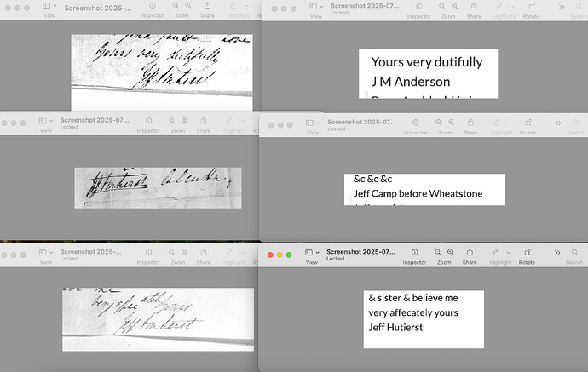Open Inspector in handwritten 'very dutifully' window
The image size is (588, 372).
tap(153, 6)
